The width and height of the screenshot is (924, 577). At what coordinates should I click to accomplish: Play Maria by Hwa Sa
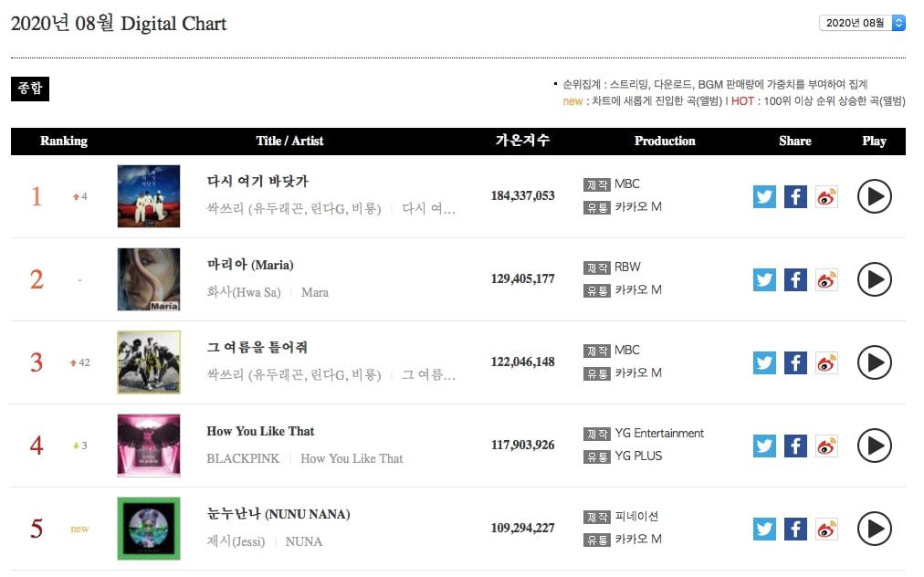874,279
